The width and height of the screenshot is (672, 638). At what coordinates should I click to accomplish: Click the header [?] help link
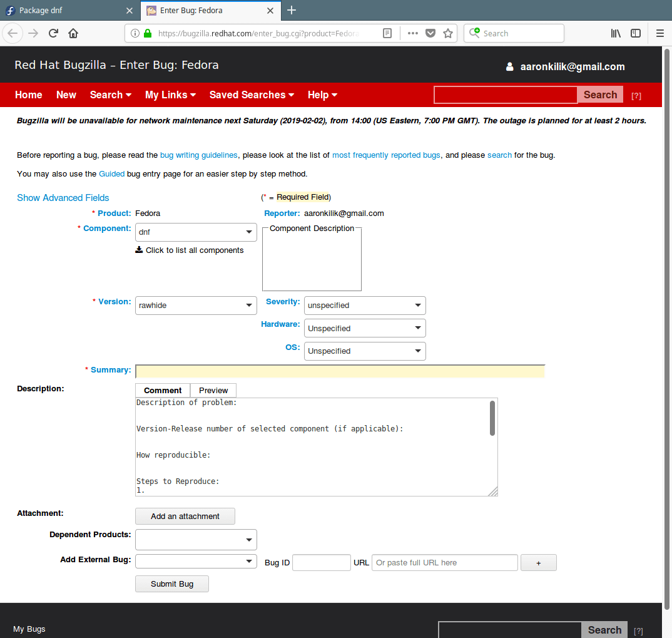point(636,96)
